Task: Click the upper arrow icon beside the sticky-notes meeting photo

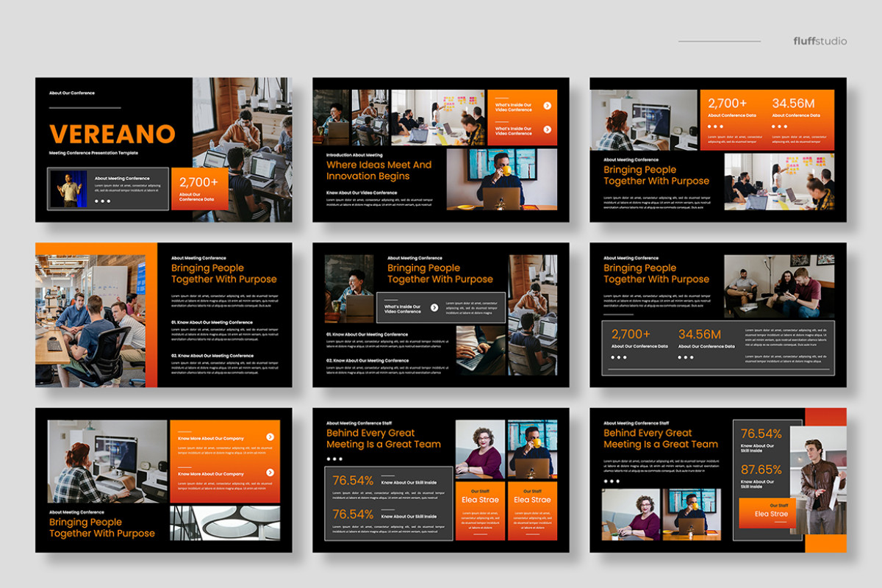Action: coord(547,106)
